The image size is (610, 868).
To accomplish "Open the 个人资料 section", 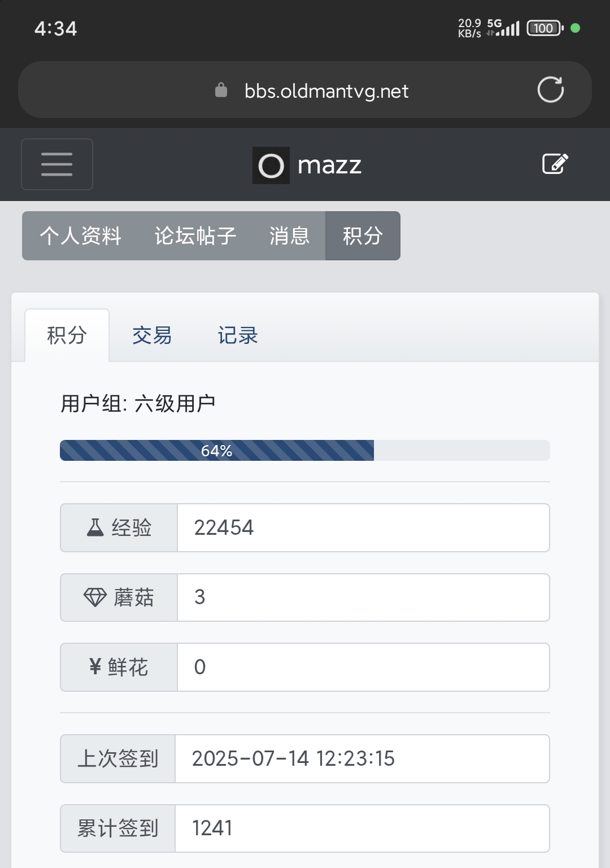I will point(81,236).
